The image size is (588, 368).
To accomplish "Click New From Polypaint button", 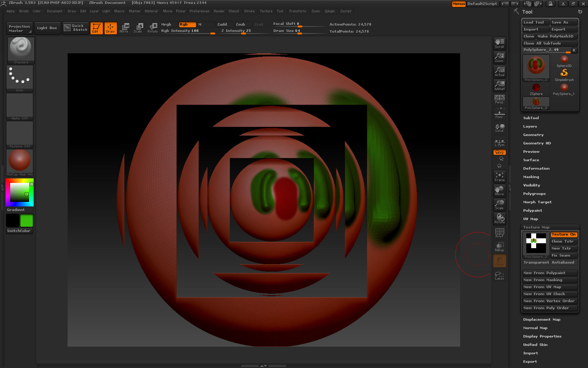I will coord(549,273).
